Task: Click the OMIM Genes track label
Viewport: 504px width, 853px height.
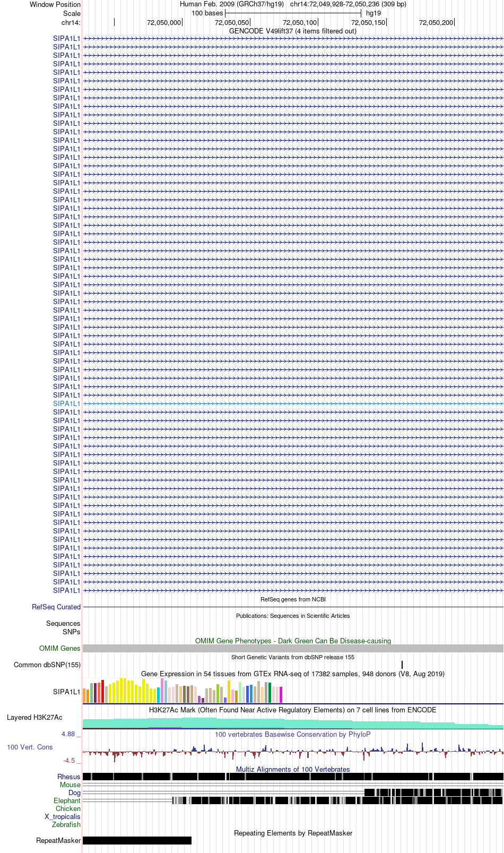Action: pyautogui.click(x=60, y=648)
